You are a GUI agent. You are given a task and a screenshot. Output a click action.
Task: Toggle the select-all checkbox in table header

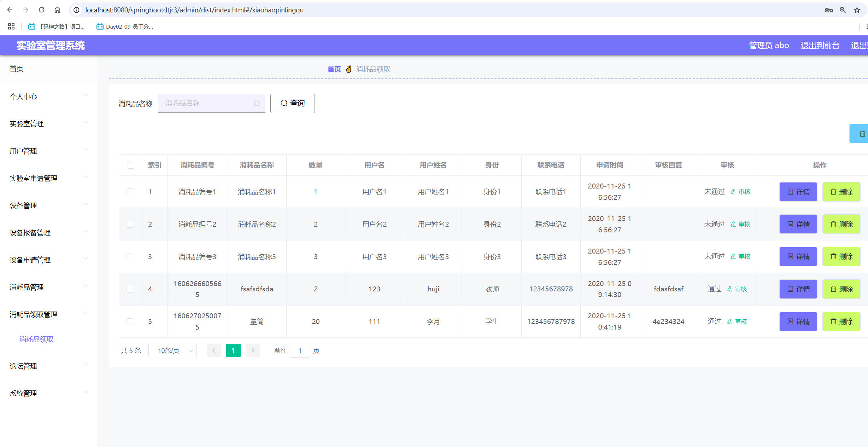[131, 165]
